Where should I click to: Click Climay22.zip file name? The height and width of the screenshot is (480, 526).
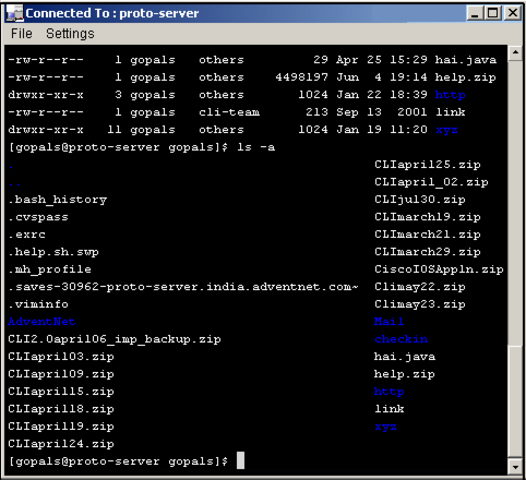tap(420, 287)
